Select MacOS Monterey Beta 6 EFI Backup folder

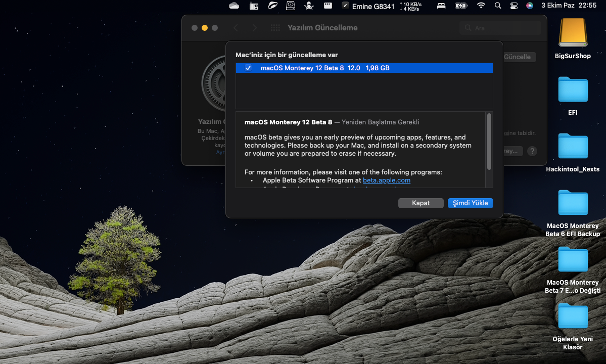(573, 203)
